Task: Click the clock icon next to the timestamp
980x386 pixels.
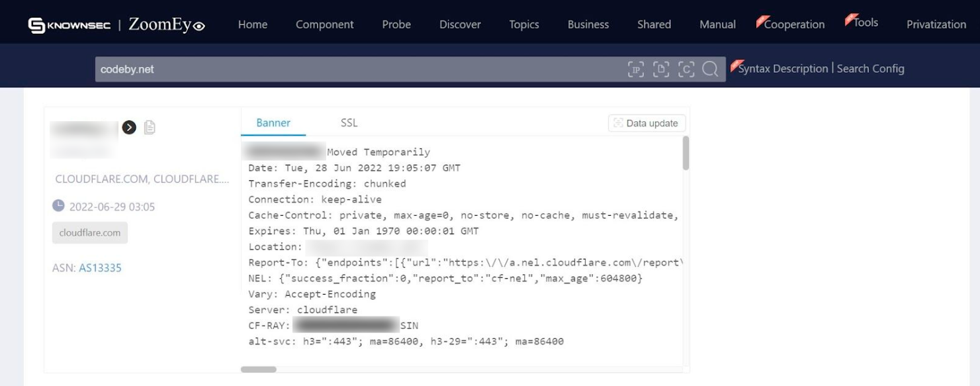Action: tap(58, 207)
